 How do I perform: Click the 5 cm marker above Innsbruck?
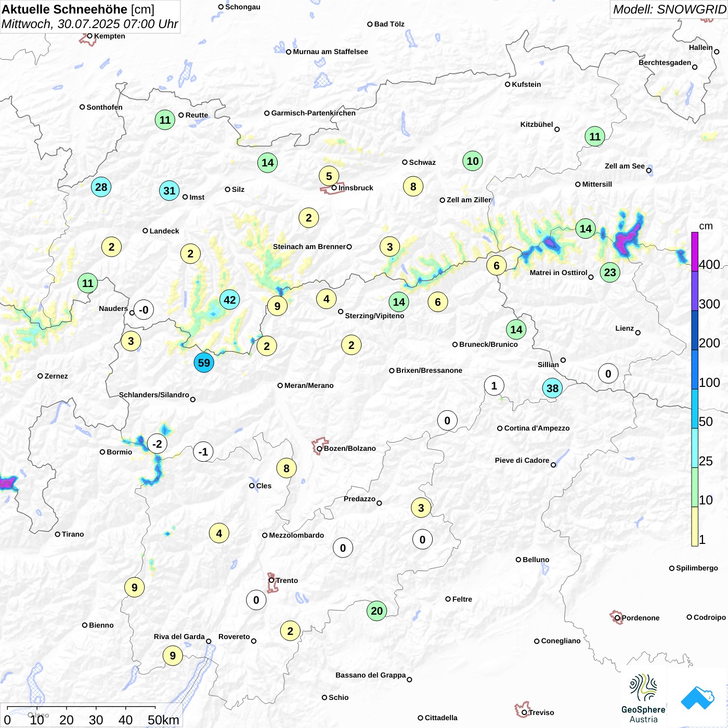pyautogui.click(x=329, y=176)
